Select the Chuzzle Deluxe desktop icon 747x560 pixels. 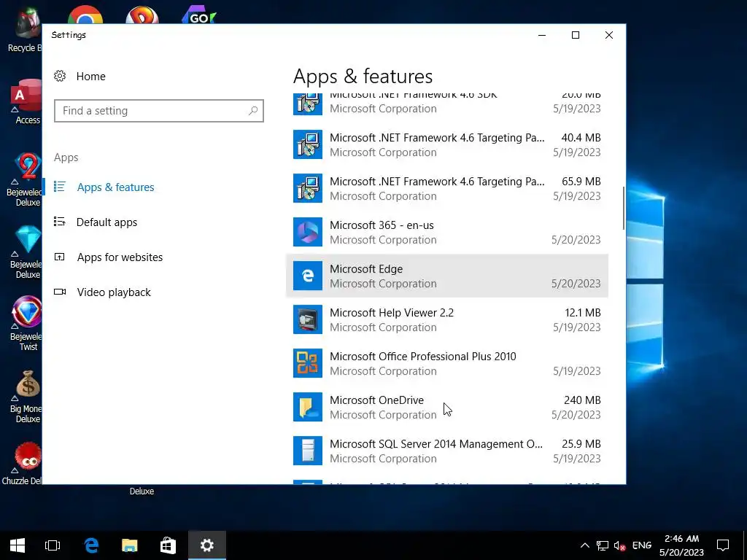coord(23,463)
